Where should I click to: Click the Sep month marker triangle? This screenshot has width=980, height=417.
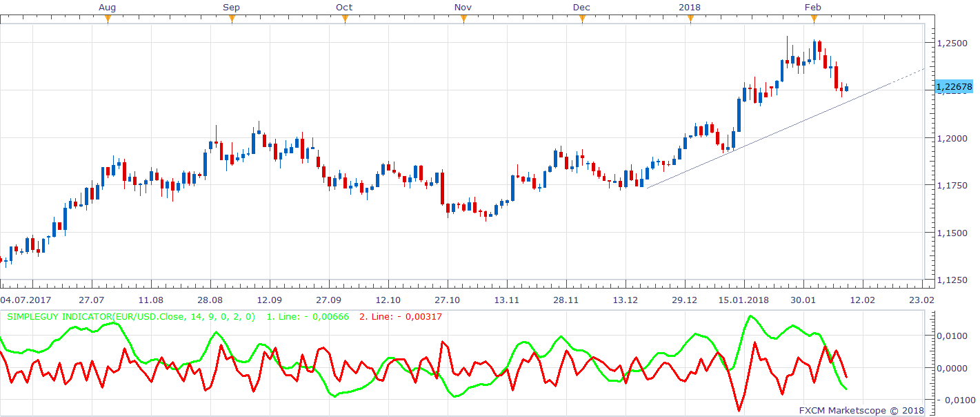click(x=232, y=19)
